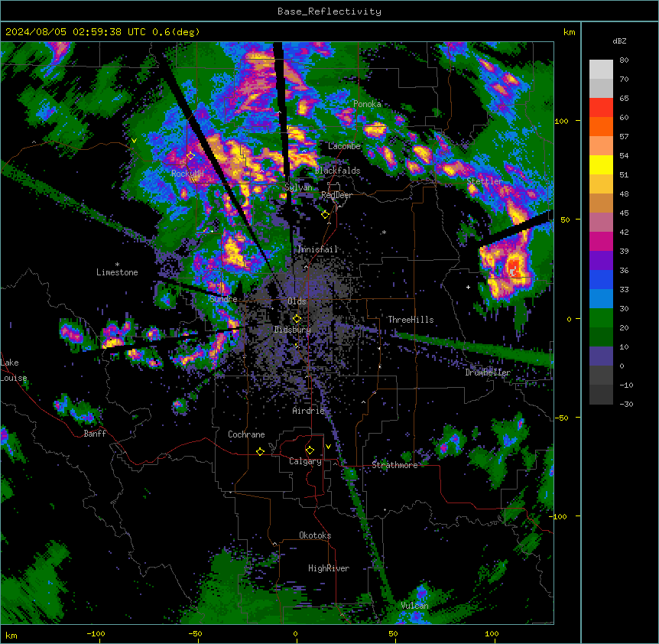
Task: Pick the light gray 70-80 dBZ legend swatch
Action: coord(601,70)
